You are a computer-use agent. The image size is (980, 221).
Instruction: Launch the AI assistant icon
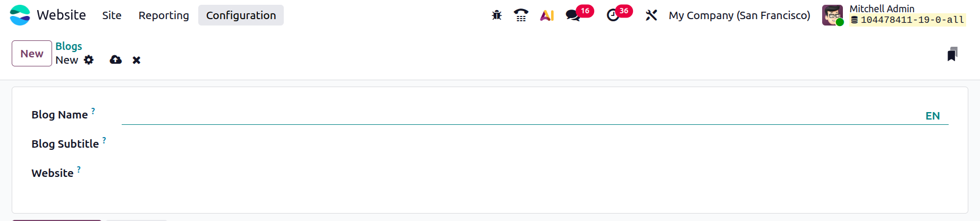547,15
